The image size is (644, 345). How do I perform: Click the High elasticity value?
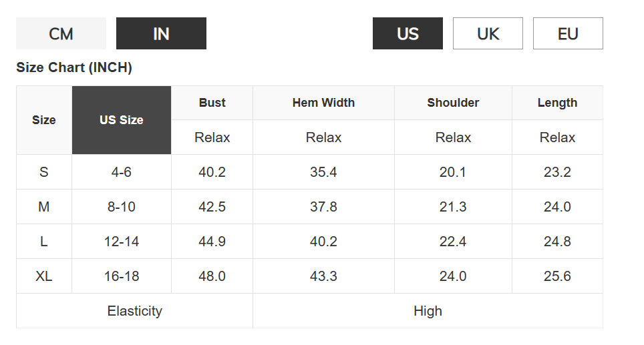click(x=428, y=311)
